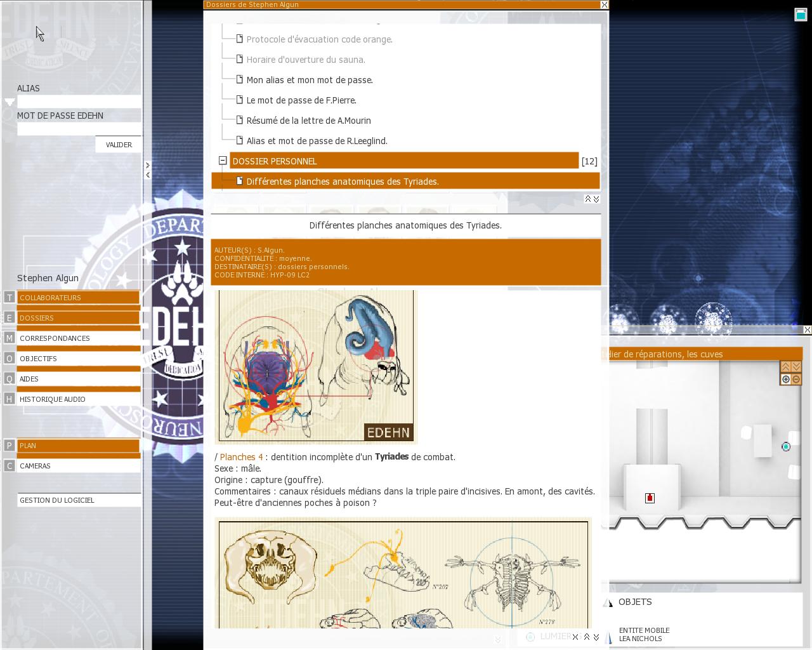Click the map panel's double-up arrow icon
812x650 pixels.
785,367
